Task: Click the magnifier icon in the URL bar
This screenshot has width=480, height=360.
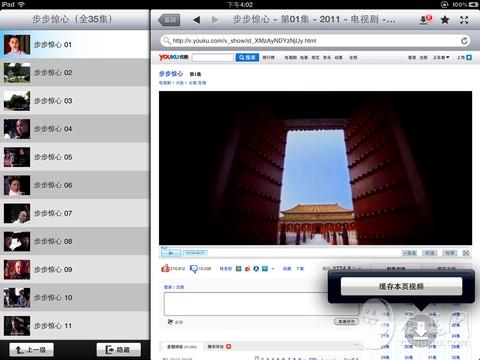Action: [x=166, y=41]
